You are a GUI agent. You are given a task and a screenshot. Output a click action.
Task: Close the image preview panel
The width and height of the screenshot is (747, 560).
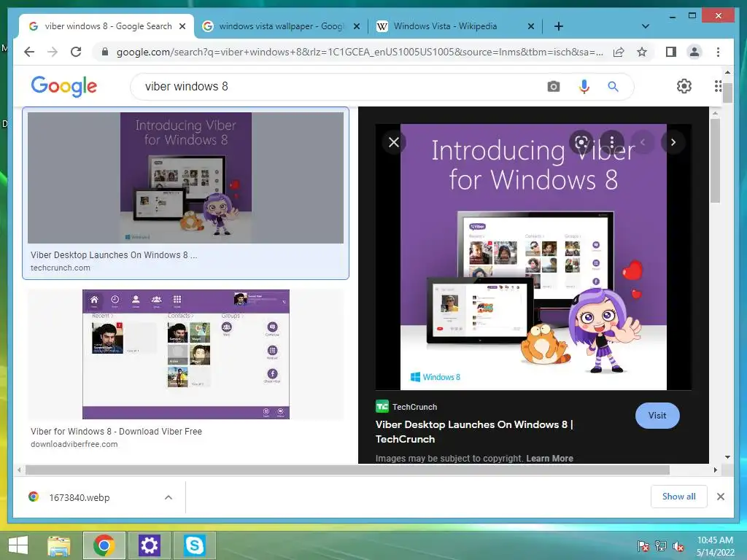[x=393, y=142]
